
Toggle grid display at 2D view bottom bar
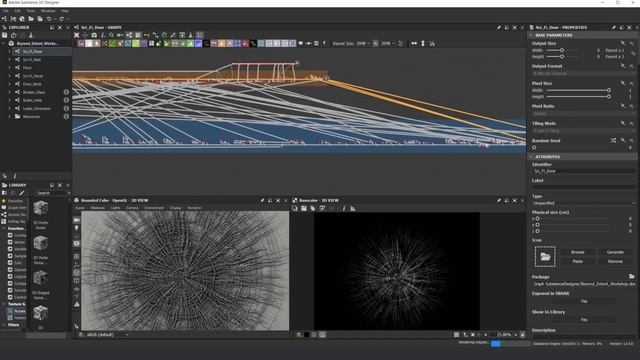pyautogui.click(x=456, y=335)
